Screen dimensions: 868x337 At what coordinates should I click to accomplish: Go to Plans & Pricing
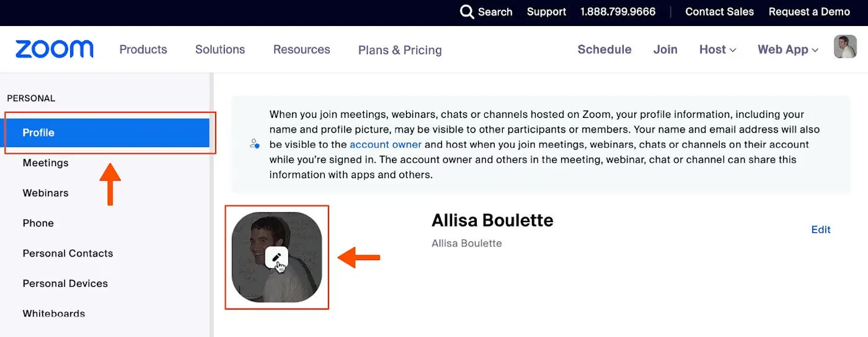[x=400, y=50]
